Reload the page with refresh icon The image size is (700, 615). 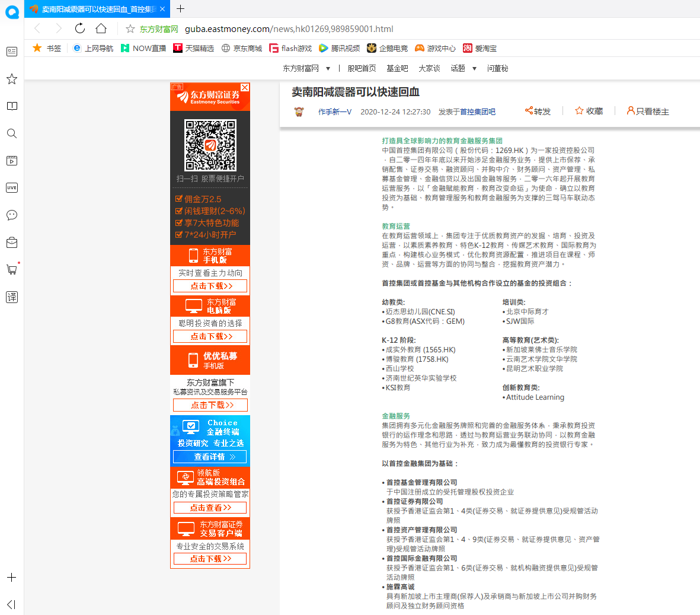point(80,28)
